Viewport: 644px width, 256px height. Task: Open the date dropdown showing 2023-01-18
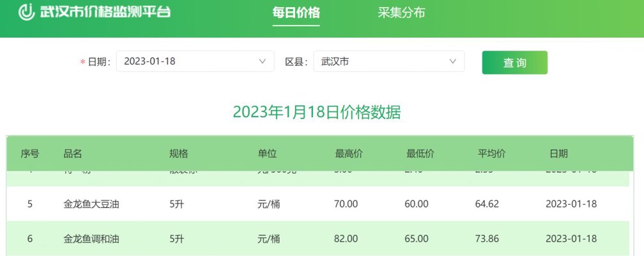[195, 61]
